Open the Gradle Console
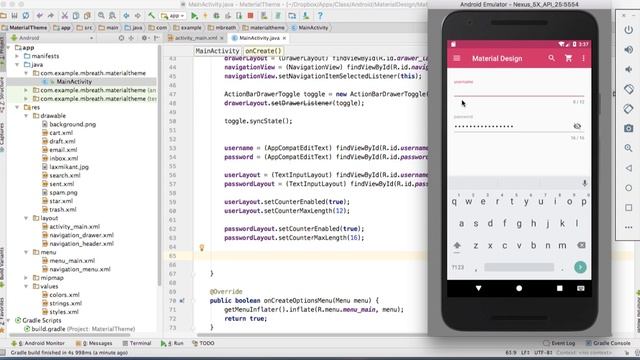 tap(608, 343)
